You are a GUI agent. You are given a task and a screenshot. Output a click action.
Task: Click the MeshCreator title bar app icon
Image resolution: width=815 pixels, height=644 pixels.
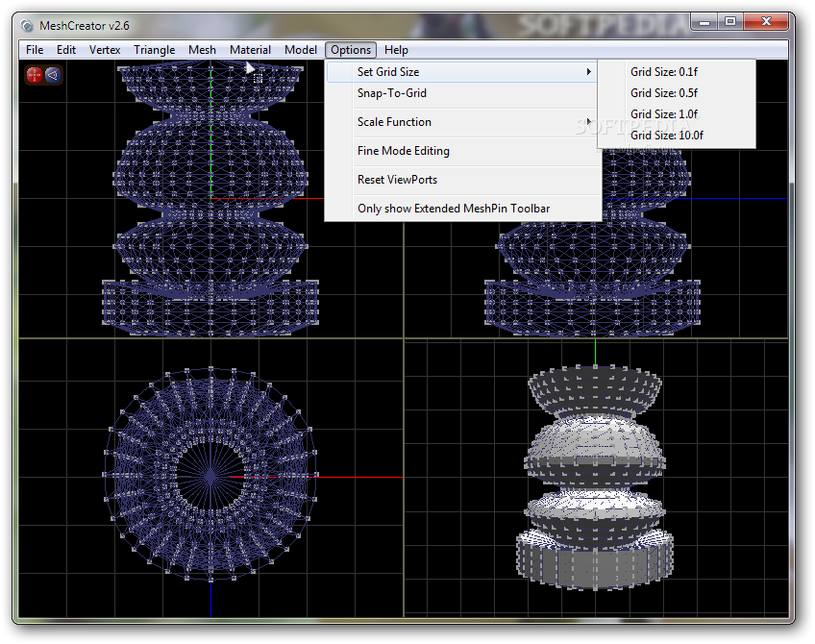click(27, 25)
